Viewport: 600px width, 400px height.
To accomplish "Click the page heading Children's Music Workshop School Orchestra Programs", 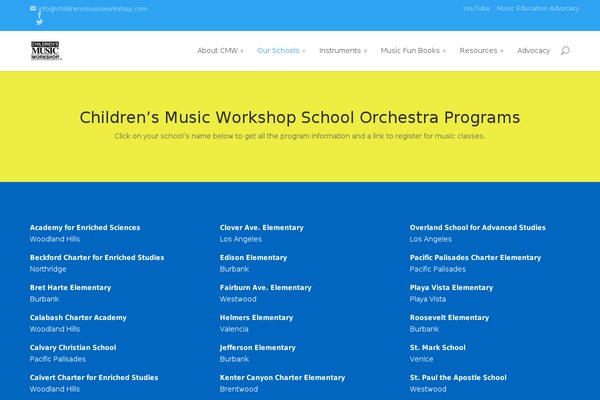I will (x=300, y=118).
